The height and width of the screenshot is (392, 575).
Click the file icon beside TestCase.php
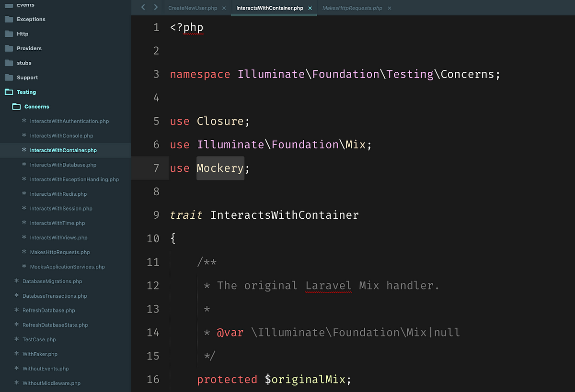[17, 339]
